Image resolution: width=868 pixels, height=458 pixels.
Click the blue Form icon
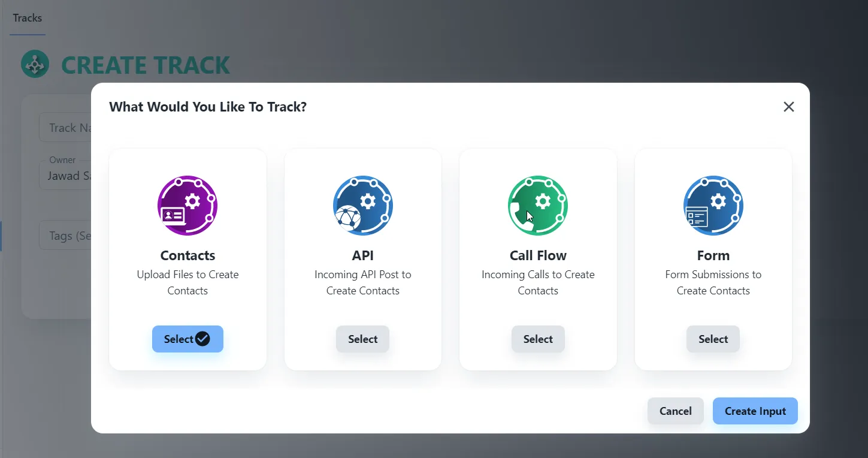(713, 206)
